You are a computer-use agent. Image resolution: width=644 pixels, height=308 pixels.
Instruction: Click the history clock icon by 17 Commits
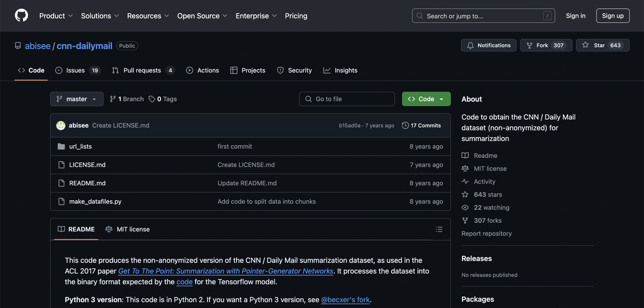(x=405, y=125)
